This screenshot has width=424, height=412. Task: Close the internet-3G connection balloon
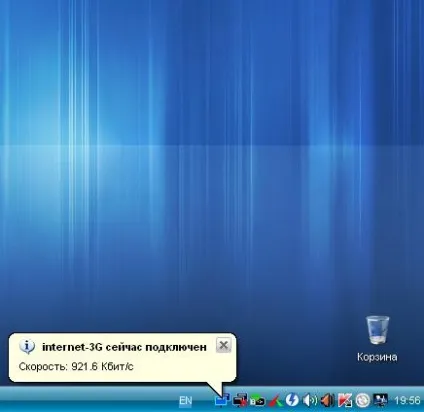[224, 345]
